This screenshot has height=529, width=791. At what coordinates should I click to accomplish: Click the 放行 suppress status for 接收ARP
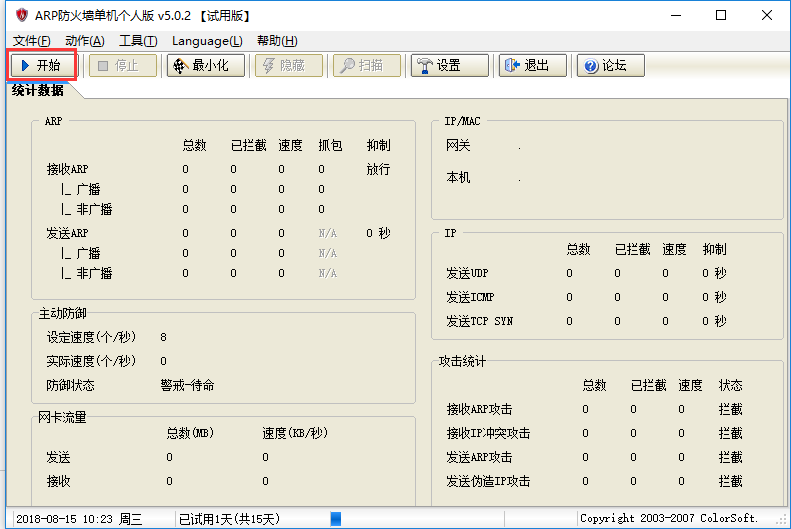pos(378,169)
